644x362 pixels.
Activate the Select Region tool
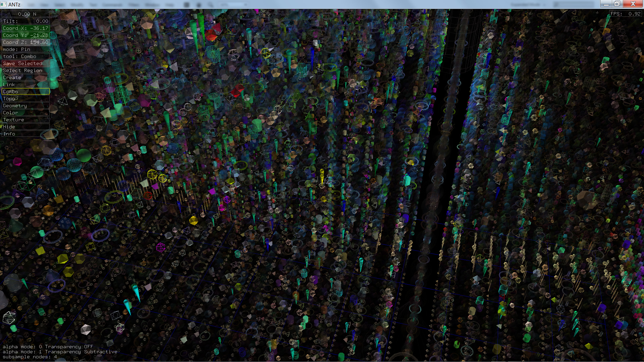tap(26, 70)
